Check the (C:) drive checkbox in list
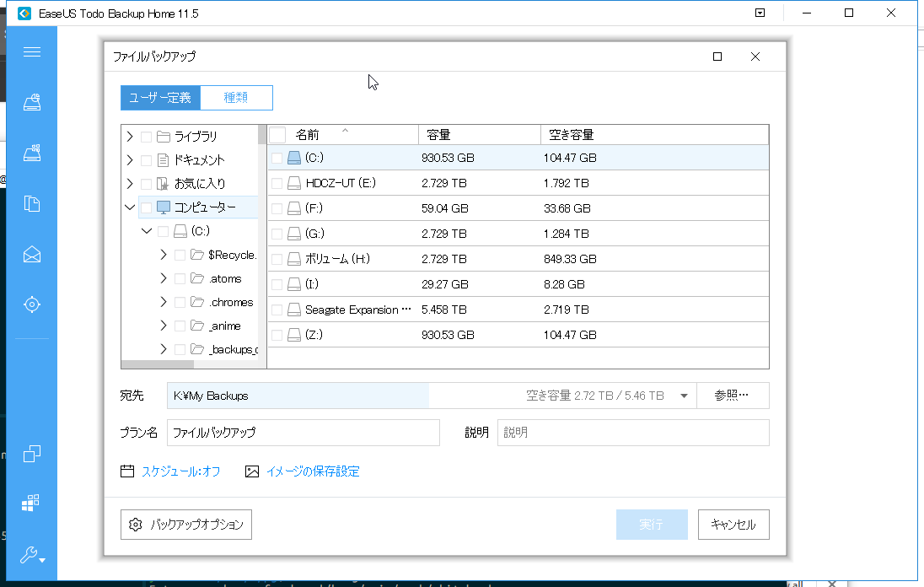 pyautogui.click(x=277, y=158)
